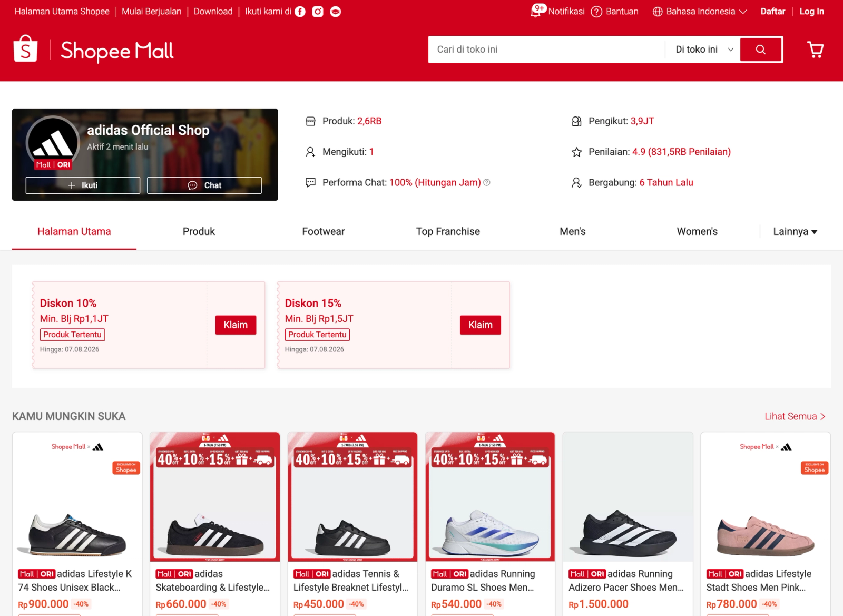Click the Log In link

click(812, 12)
